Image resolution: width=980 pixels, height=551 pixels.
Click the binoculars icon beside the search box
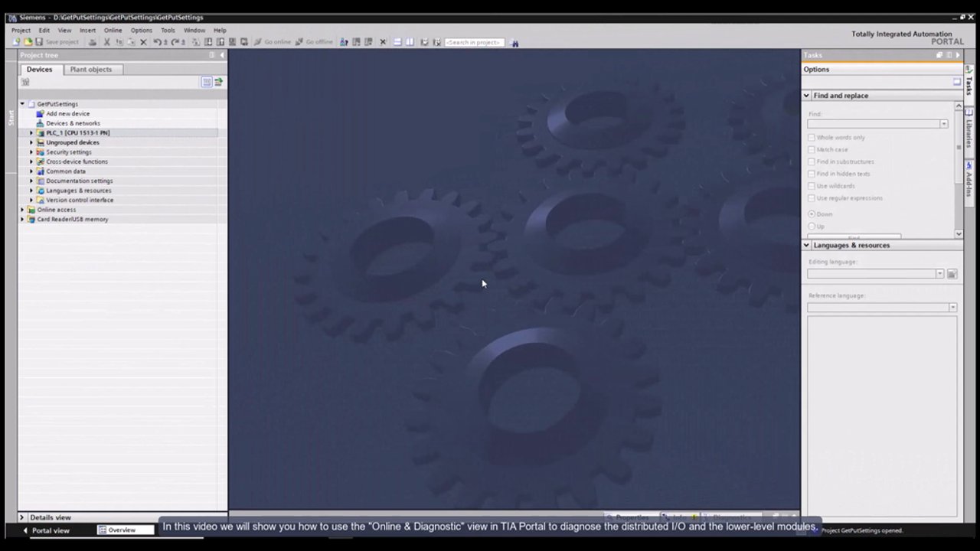tap(514, 43)
